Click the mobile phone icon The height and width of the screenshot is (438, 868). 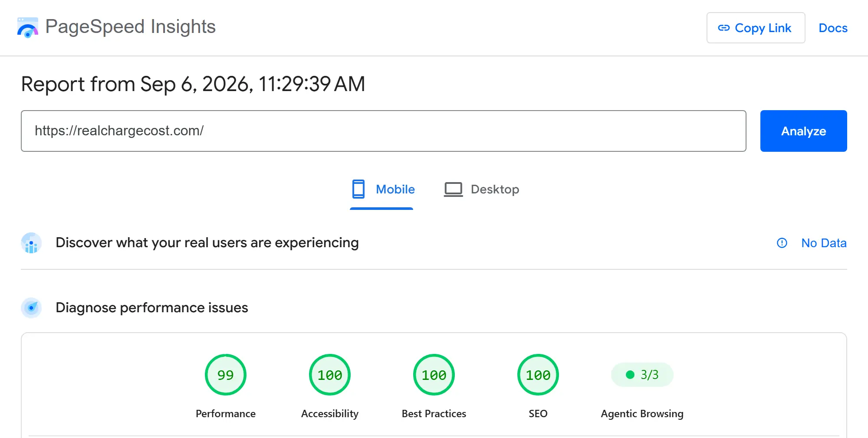click(x=358, y=189)
